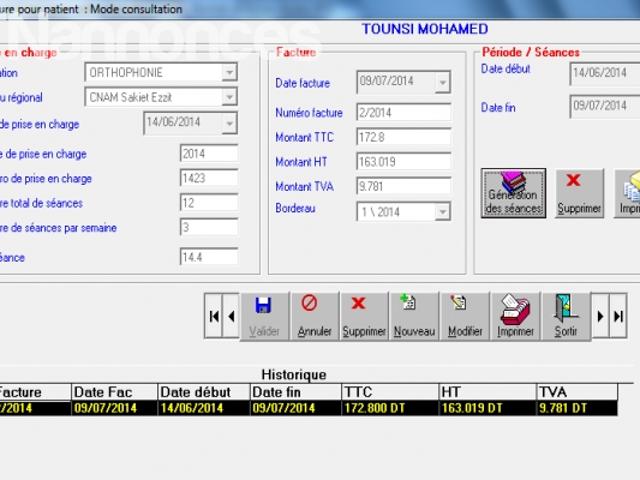Select history cell 14/06/2014
The width and height of the screenshot is (640, 480).
coord(204,408)
